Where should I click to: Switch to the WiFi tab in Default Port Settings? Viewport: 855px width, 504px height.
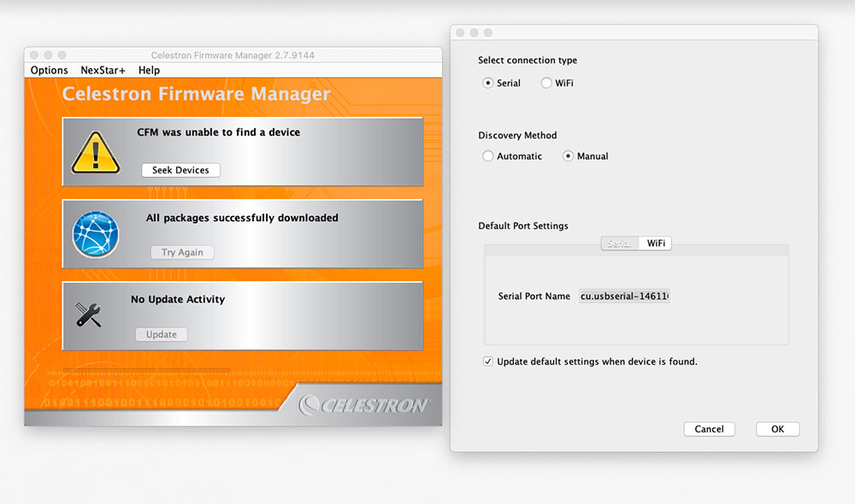coord(656,243)
